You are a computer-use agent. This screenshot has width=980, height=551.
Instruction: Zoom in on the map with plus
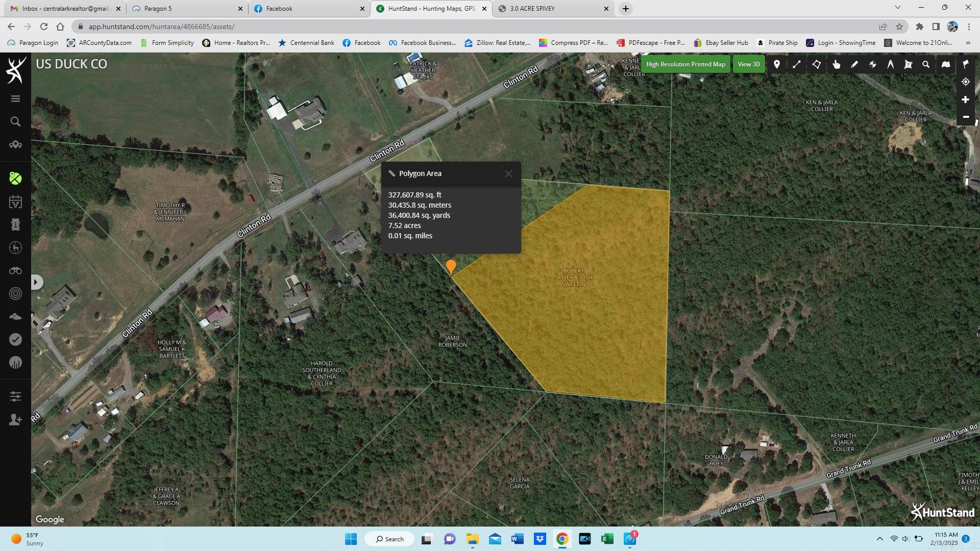click(965, 99)
